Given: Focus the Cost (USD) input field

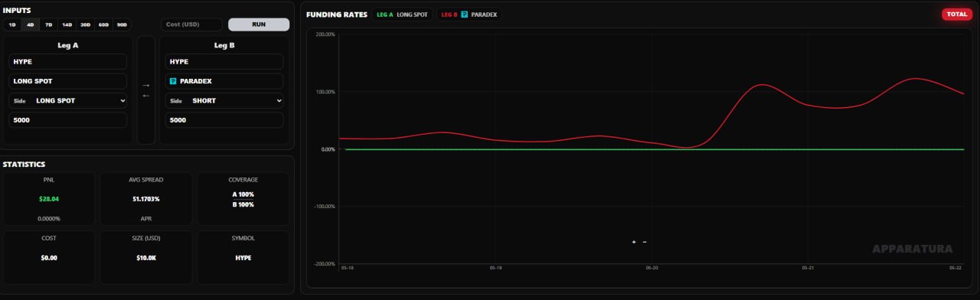Looking at the screenshot, I should coord(191,24).
